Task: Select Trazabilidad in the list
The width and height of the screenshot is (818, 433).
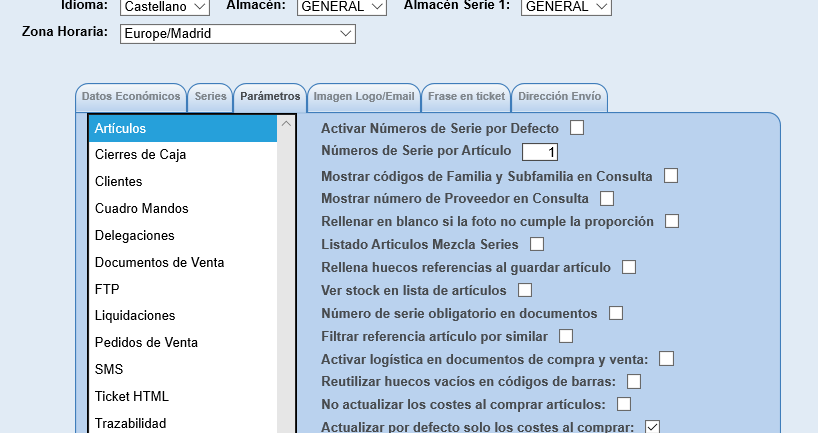Action: 183,423
